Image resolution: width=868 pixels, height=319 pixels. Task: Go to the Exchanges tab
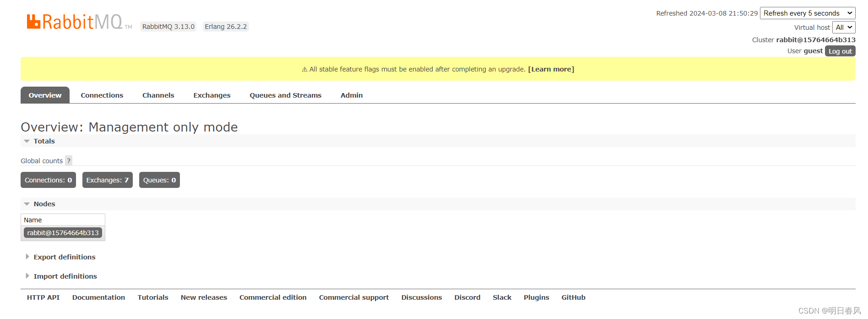point(212,95)
